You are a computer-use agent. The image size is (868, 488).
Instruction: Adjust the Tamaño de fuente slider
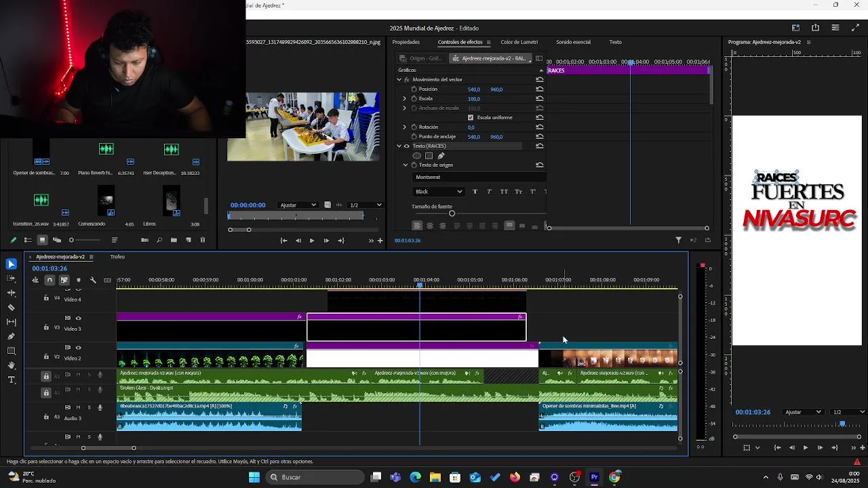tap(452, 214)
